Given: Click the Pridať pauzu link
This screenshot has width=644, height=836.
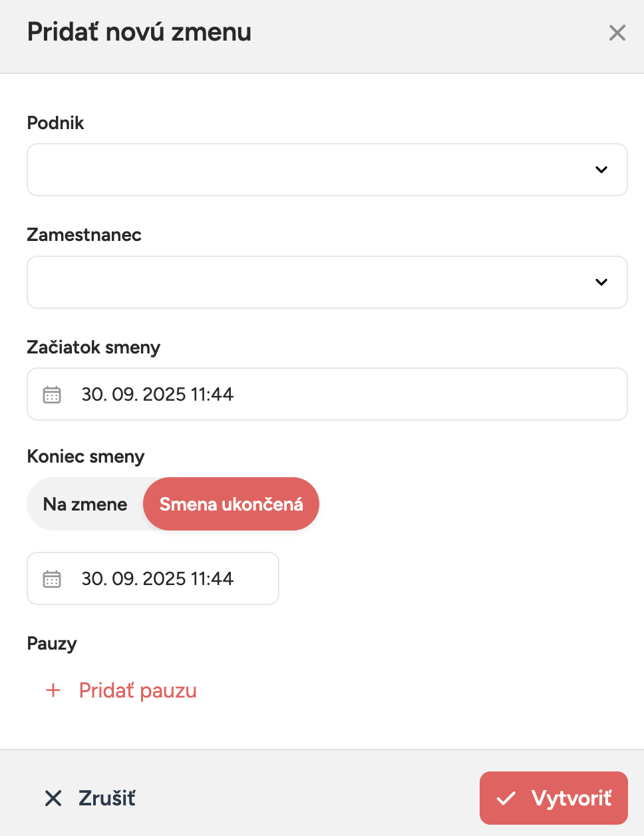Looking at the screenshot, I should point(138,691).
